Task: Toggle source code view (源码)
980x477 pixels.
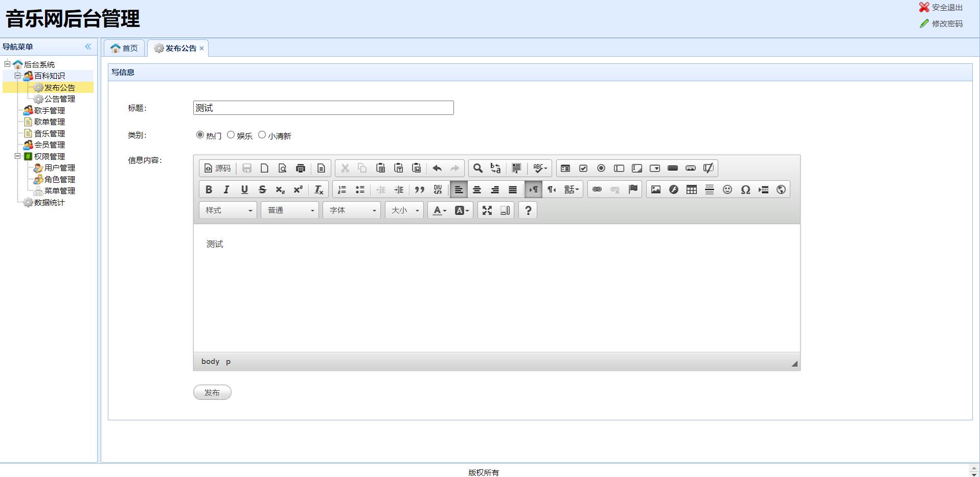Action: click(218, 168)
